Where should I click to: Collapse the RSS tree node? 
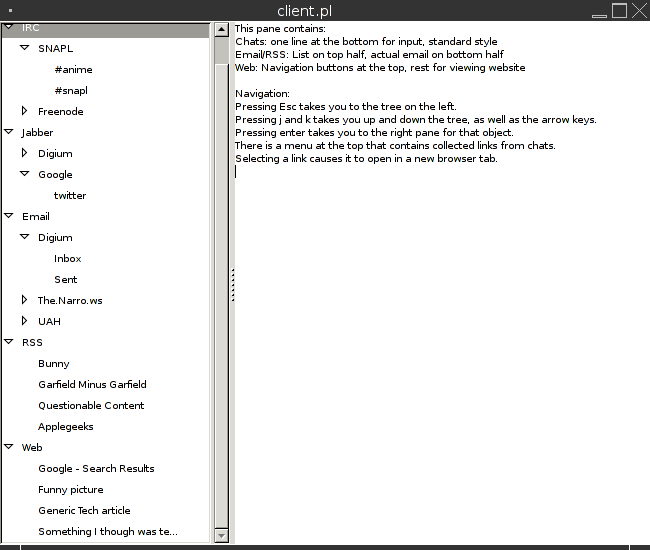(9, 342)
